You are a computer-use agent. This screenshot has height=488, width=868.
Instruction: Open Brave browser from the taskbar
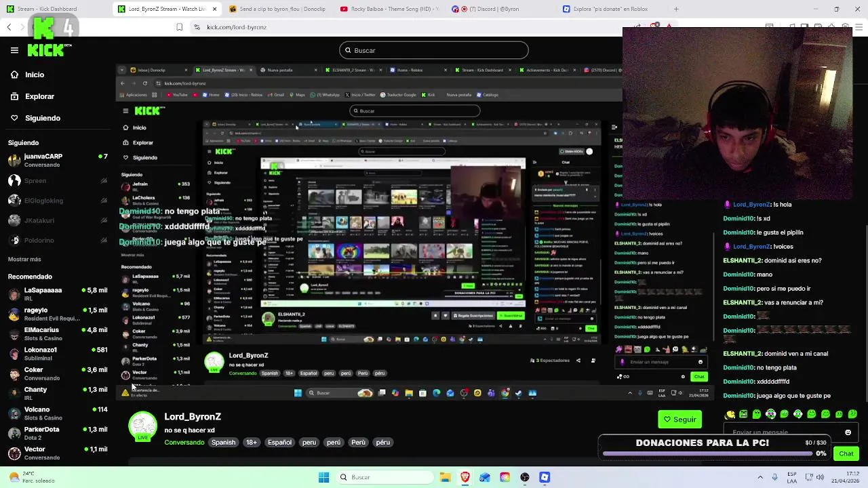(465, 477)
